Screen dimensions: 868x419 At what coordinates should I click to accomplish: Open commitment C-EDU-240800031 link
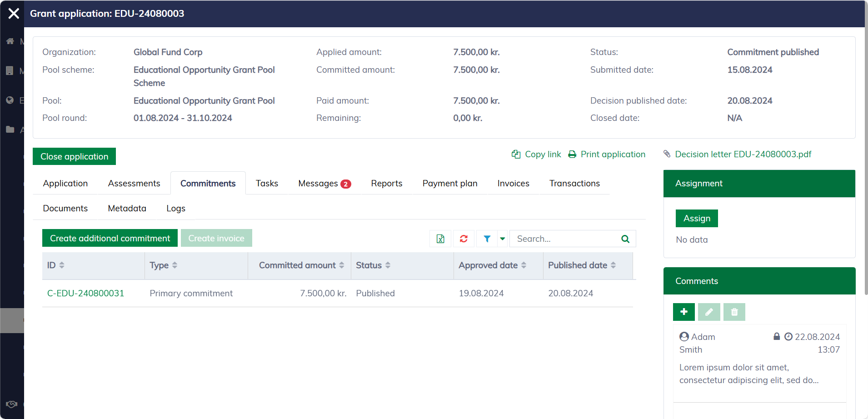[x=85, y=294]
